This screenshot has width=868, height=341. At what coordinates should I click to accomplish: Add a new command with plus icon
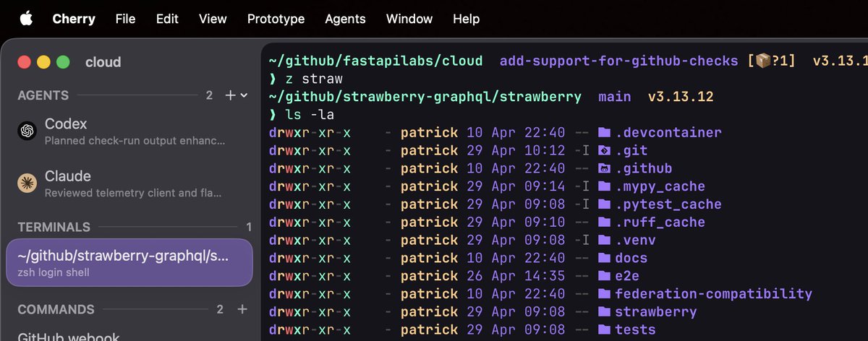[x=242, y=309]
